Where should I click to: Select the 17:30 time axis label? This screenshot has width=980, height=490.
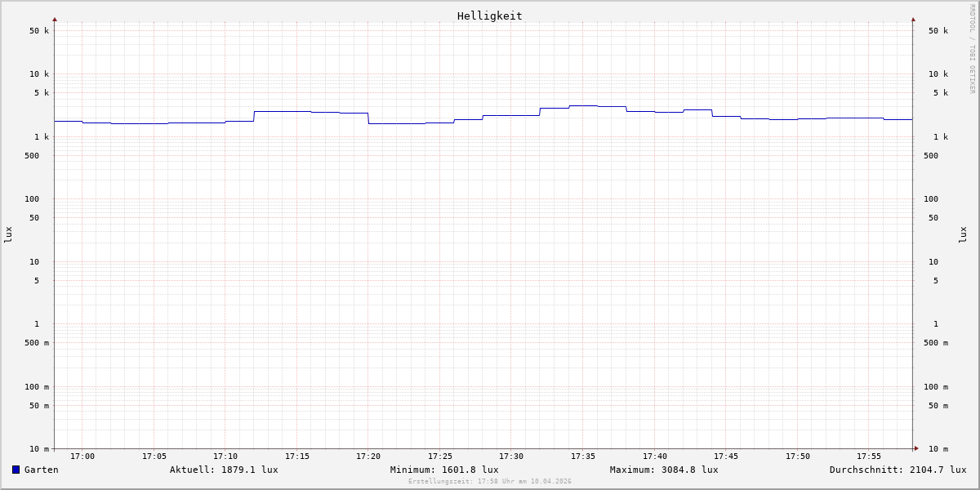(511, 457)
